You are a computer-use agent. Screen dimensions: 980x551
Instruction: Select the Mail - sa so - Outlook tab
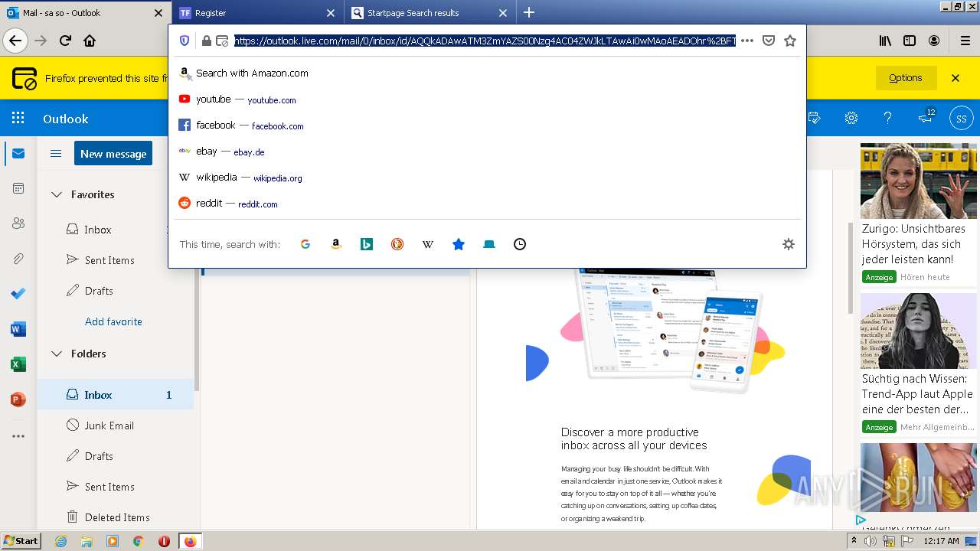pyautogui.click(x=84, y=12)
